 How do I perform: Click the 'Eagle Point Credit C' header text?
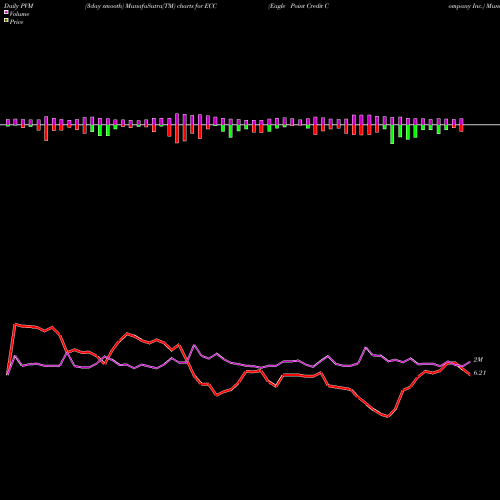click(x=299, y=6)
